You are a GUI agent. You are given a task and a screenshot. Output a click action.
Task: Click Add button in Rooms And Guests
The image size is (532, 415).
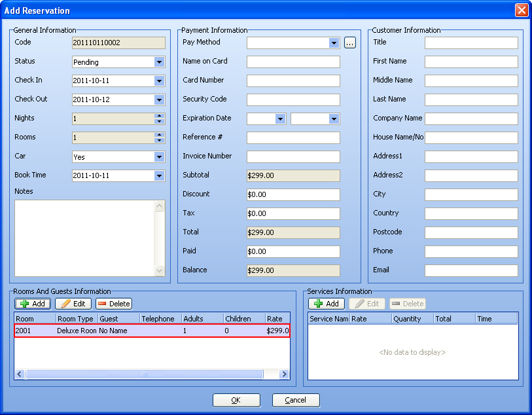(x=33, y=304)
